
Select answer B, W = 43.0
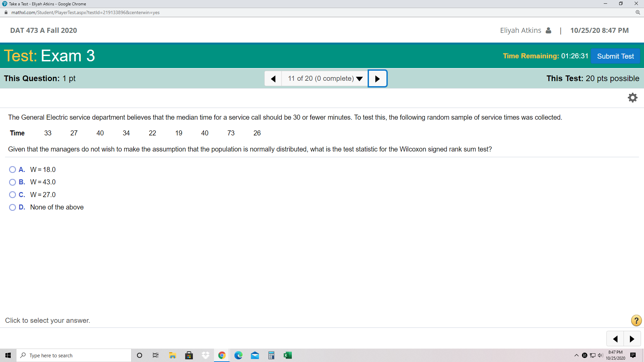click(x=12, y=182)
